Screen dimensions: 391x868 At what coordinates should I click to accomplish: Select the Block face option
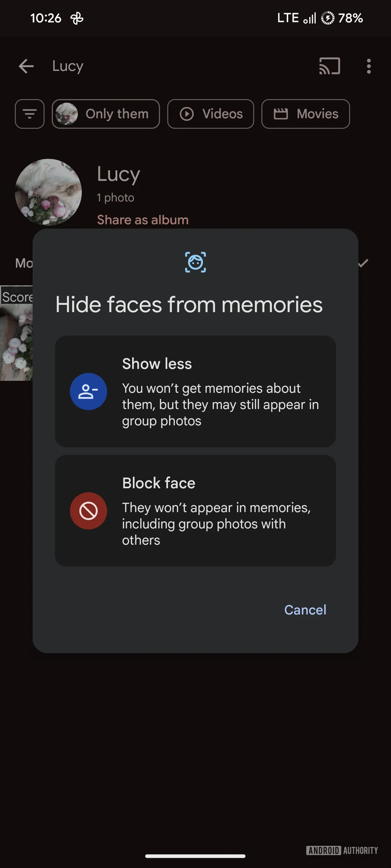pos(195,511)
